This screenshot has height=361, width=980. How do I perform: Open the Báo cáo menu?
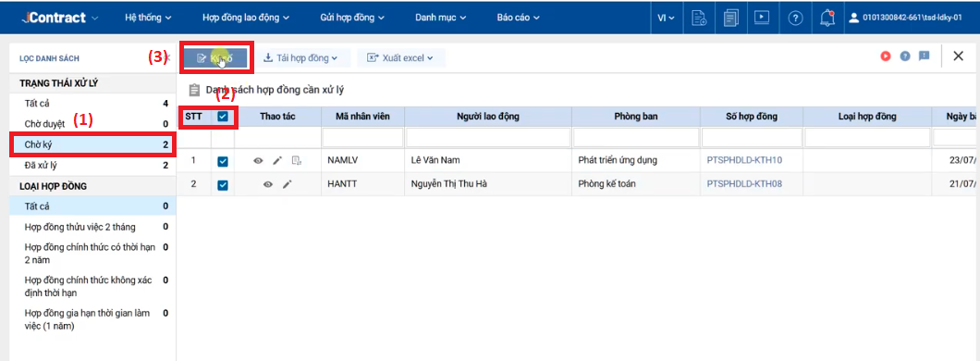[x=518, y=18]
